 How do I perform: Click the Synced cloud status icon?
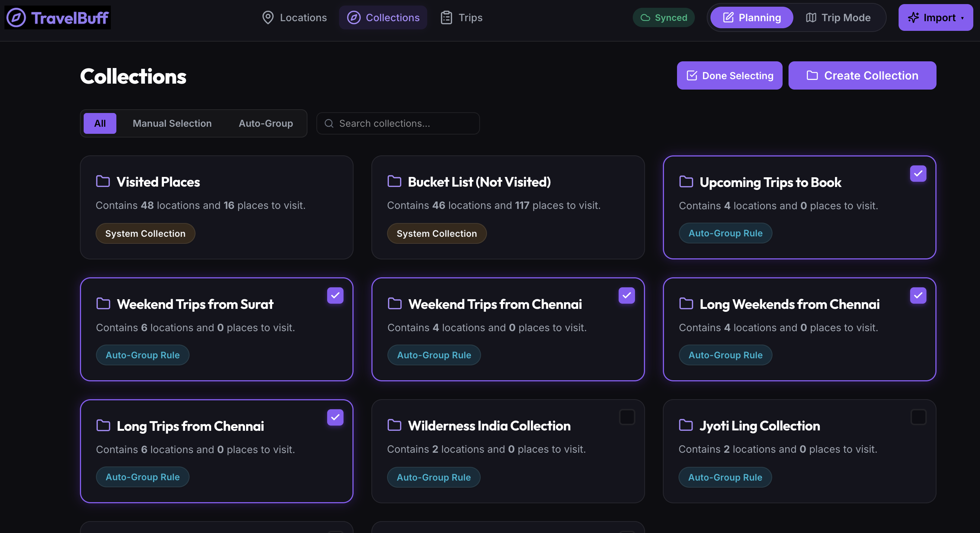645,17
